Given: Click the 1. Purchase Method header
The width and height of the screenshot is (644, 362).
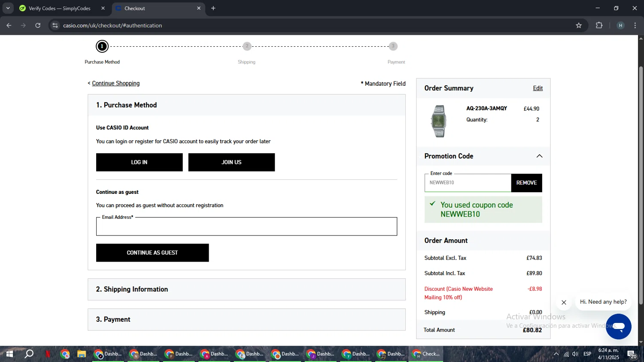Looking at the screenshot, I should [246, 105].
